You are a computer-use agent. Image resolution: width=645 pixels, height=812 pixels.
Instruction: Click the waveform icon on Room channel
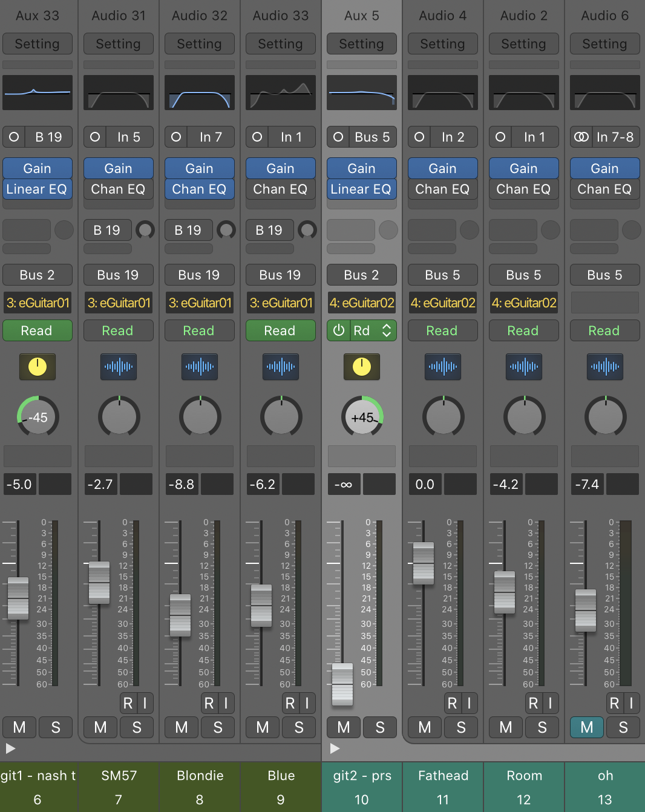click(x=524, y=367)
